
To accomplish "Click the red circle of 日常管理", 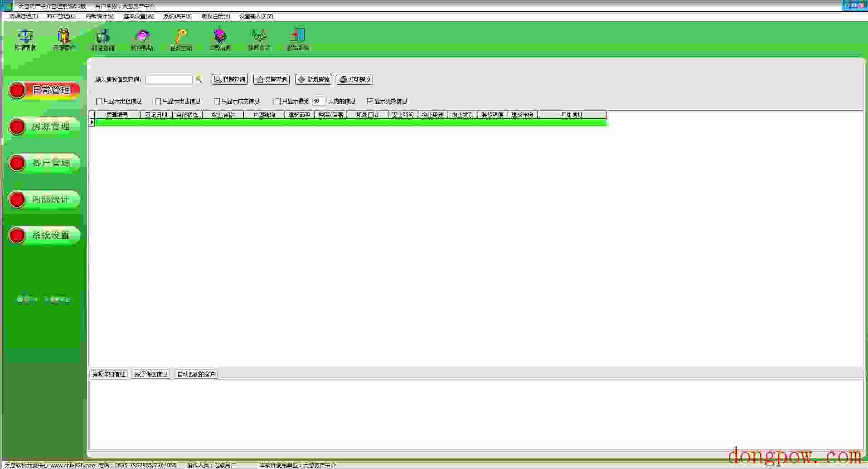I will tap(17, 90).
